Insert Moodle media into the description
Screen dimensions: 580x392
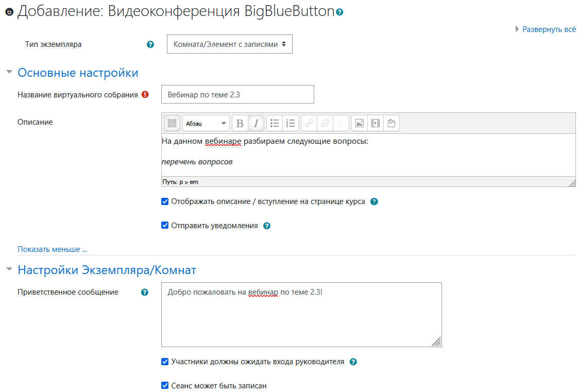(x=375, y=123)
